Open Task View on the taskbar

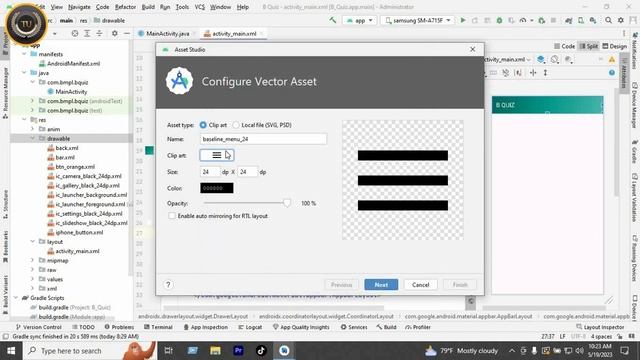tap(168, 351)
